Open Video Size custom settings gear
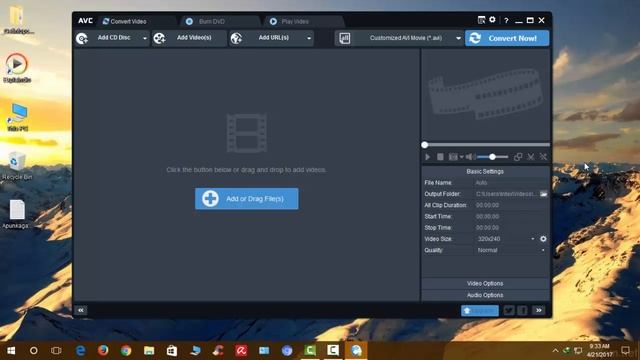Viewport: 640px width, 360px height. pos(543,239)
